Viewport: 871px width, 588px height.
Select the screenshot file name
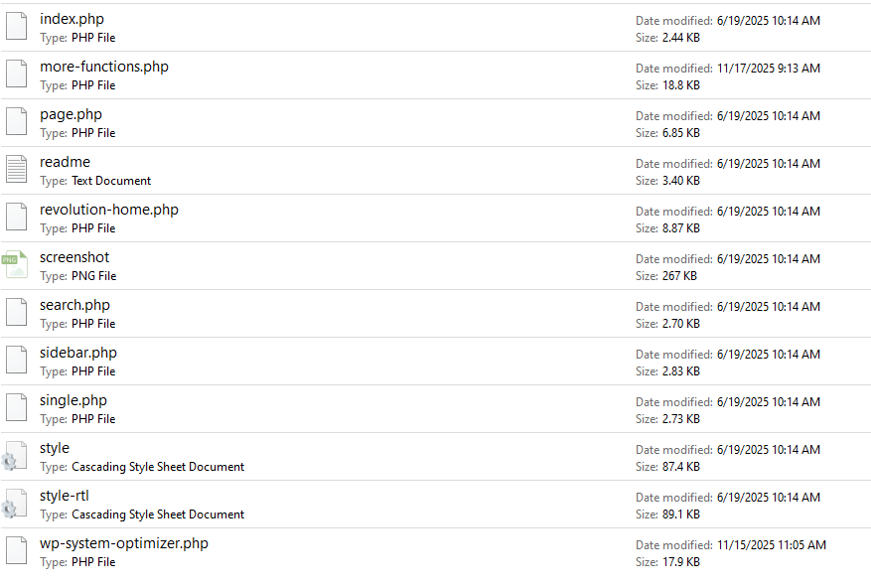click(x=74, y=257)
